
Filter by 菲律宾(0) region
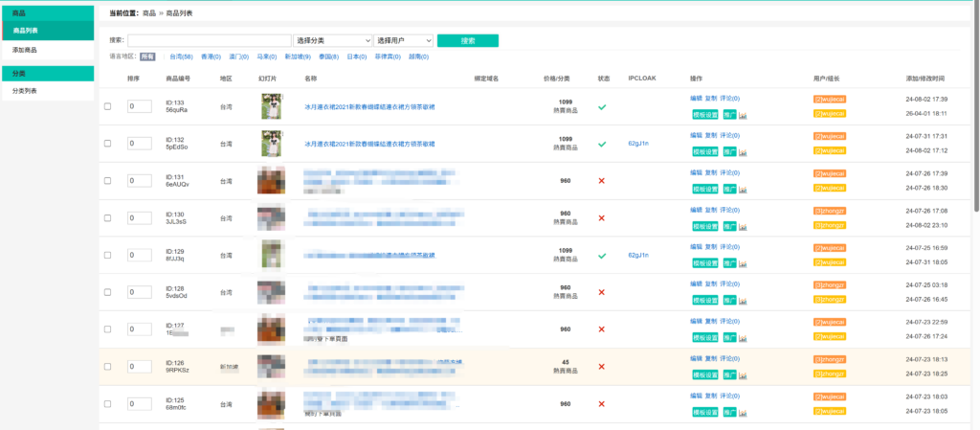pyautogui.click(x=388, y=57)
